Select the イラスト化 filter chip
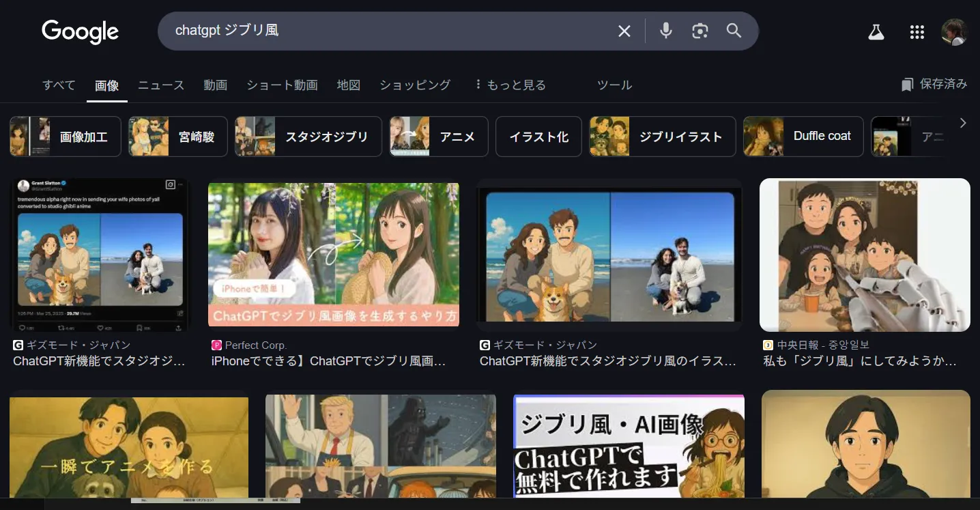980x510 pixels. (x=538, y=137)
